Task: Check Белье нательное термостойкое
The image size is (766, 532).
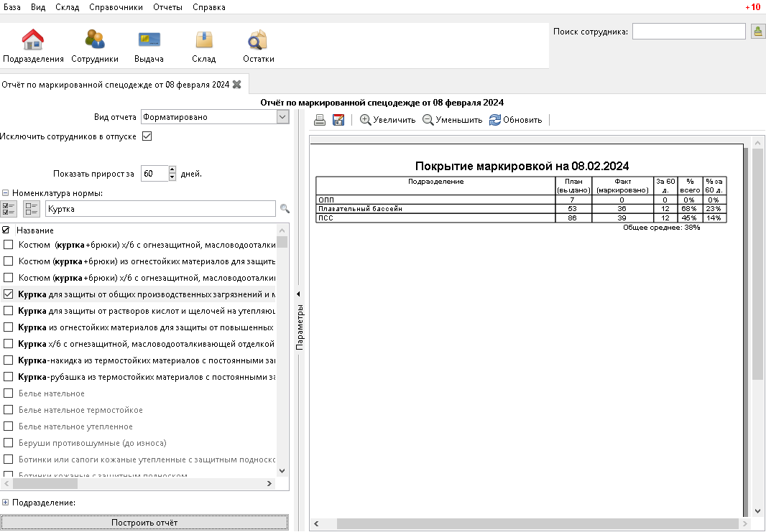Action: click(9, 409)
